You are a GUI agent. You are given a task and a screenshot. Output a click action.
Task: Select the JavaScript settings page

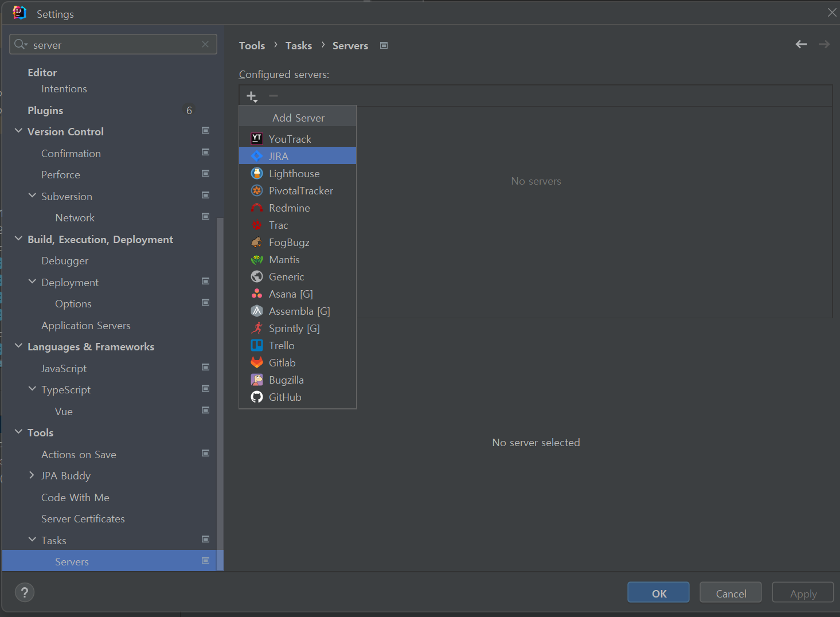(64, 368)
